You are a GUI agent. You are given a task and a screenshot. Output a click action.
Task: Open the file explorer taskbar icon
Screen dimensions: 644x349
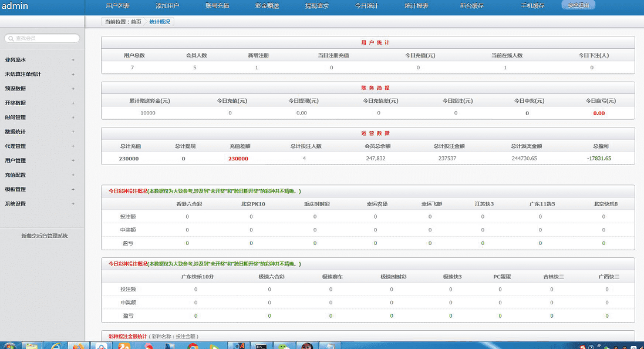(x=31, y=345)
